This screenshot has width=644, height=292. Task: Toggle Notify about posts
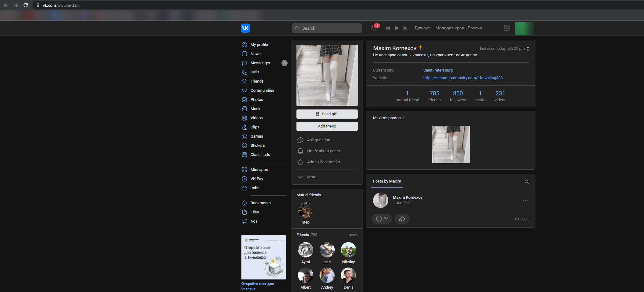coord(323,151)
